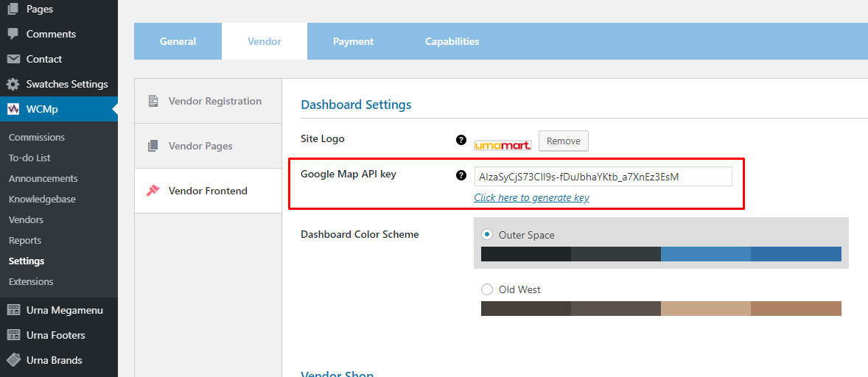868x377 pixels.
Task: Open the Capabilities tab
Action: (x=452, y=41)
